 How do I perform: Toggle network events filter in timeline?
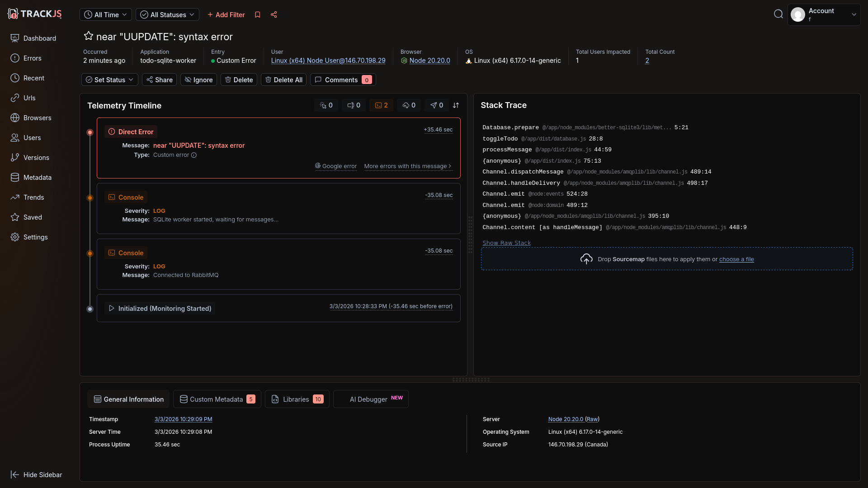click(x=409, y=105)
